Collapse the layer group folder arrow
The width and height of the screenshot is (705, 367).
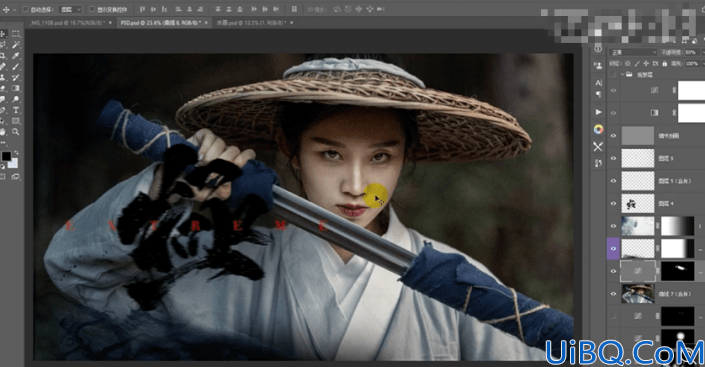pos(623,75)
